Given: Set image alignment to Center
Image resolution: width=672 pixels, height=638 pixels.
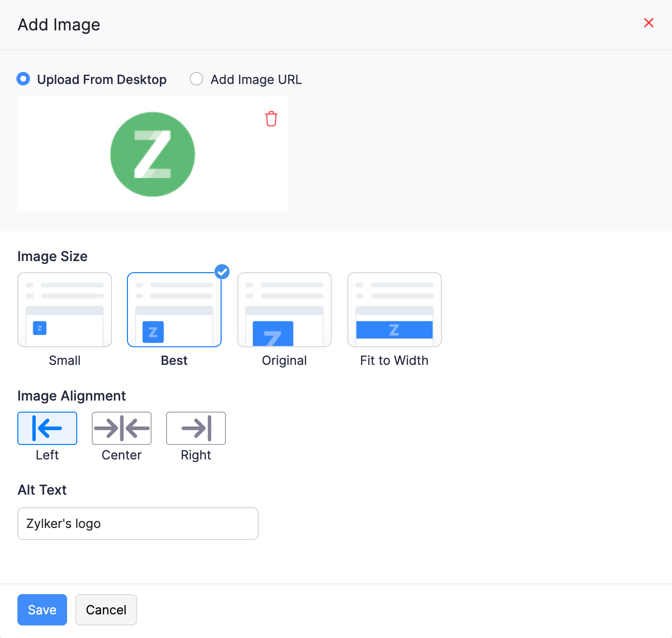Looking at the screenshot, I should tap(121, 428).
